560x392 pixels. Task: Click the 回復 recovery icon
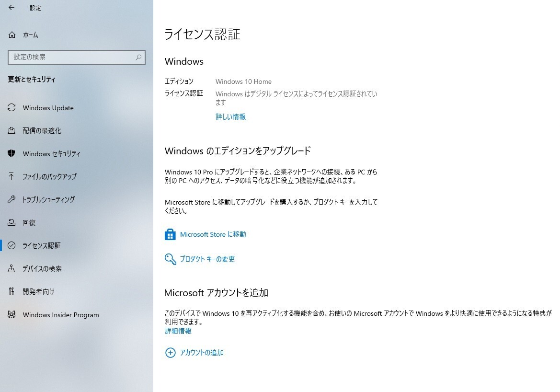[x=11, y=222]
